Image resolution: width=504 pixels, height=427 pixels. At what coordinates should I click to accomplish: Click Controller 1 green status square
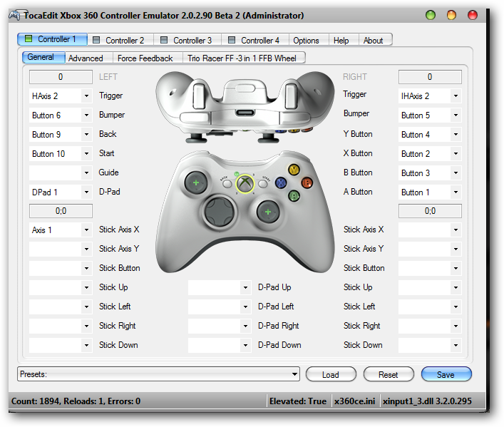coord(29,39)
